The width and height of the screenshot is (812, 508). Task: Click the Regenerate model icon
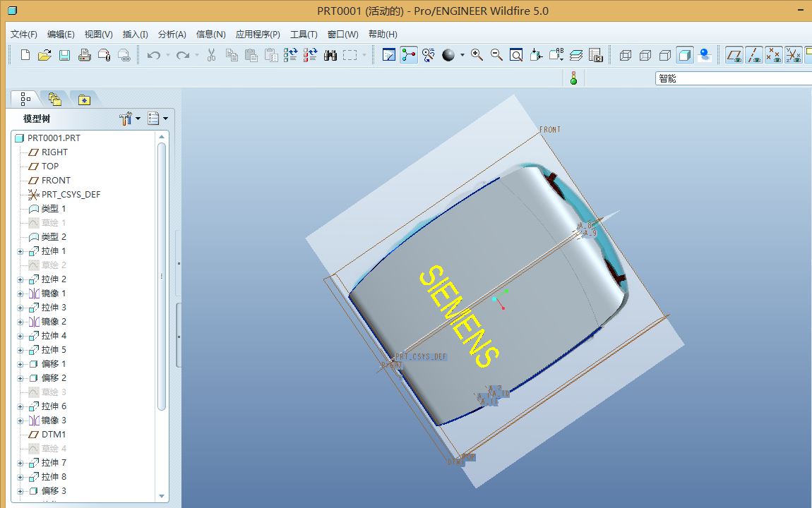290,55
